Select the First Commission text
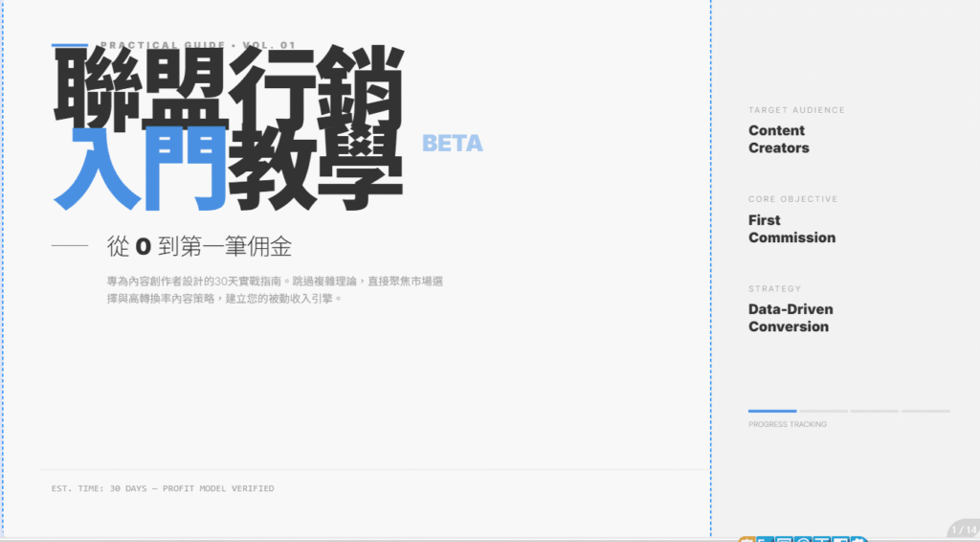Screen dimensions: 980x542 pyautogui.click(x=791, y=229)
